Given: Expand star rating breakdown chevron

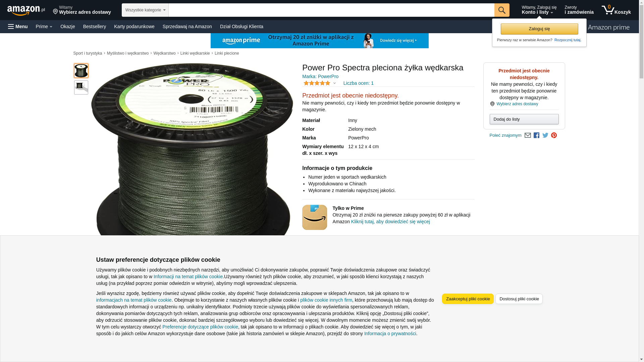Looking at the screenshot, I should point(334,83).
